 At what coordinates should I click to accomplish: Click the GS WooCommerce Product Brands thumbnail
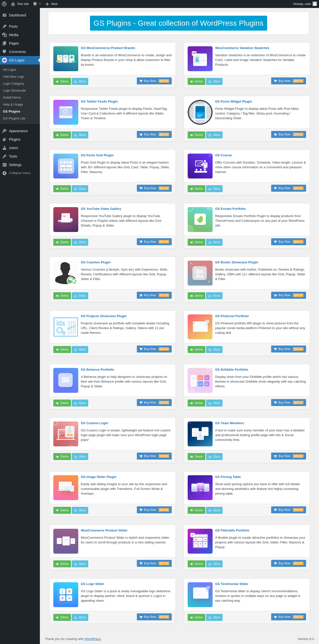66,59
